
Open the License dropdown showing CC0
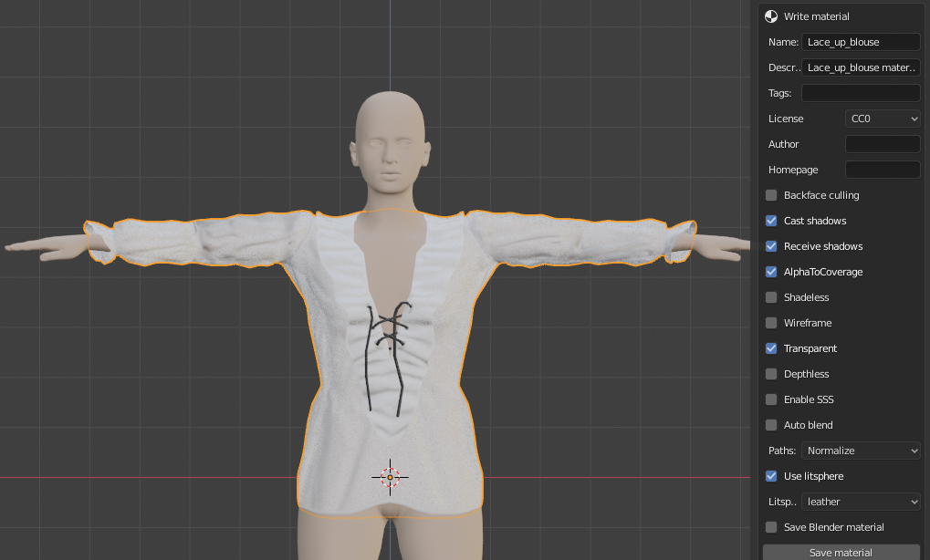883,119
